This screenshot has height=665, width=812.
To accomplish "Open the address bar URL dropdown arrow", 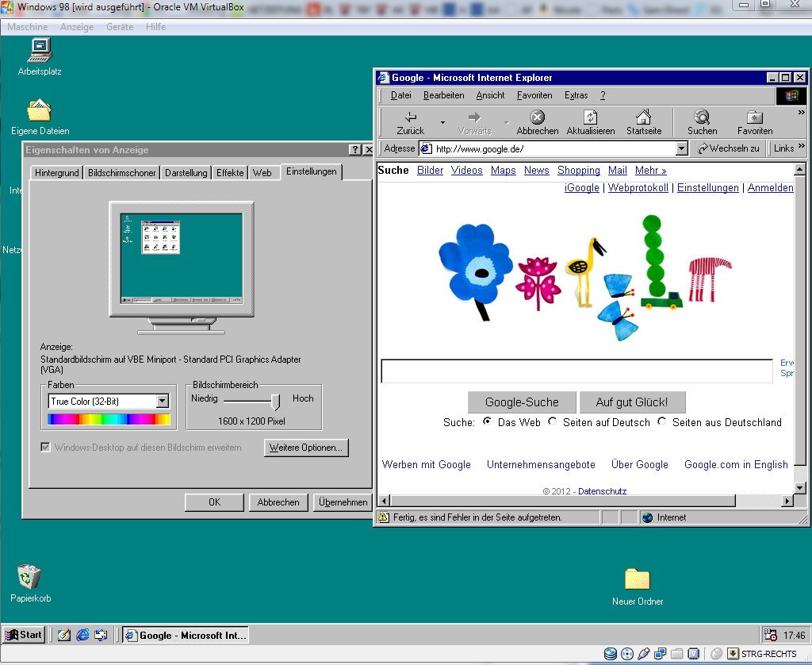I will tap(681, 148).
